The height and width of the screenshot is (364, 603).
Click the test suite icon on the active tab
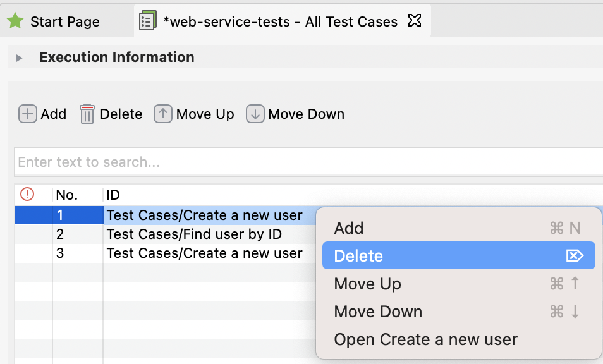[x=147, y=20]
